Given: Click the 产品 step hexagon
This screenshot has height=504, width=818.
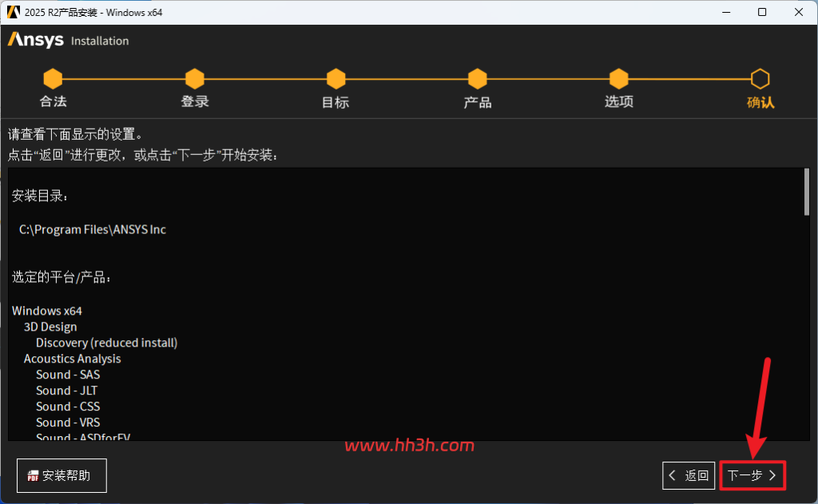Looking at the screenshot, I should [478, 79].
